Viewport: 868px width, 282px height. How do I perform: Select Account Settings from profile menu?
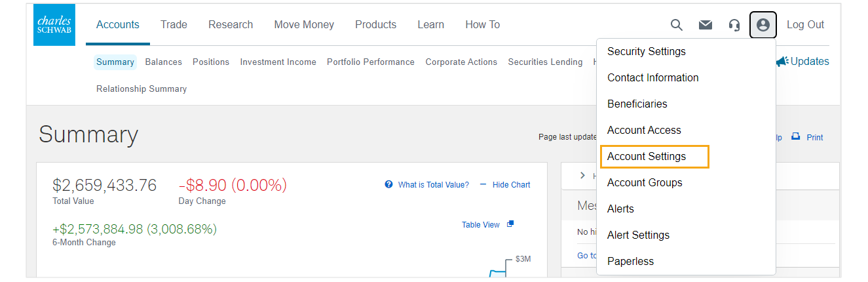pos(647,157)
